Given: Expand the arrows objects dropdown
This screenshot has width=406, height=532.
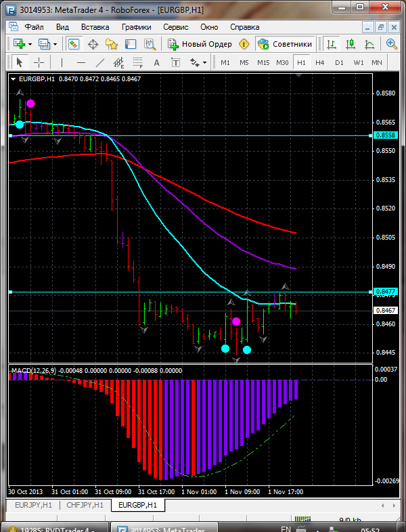Looking at the screenshot, I should point(204,63).
